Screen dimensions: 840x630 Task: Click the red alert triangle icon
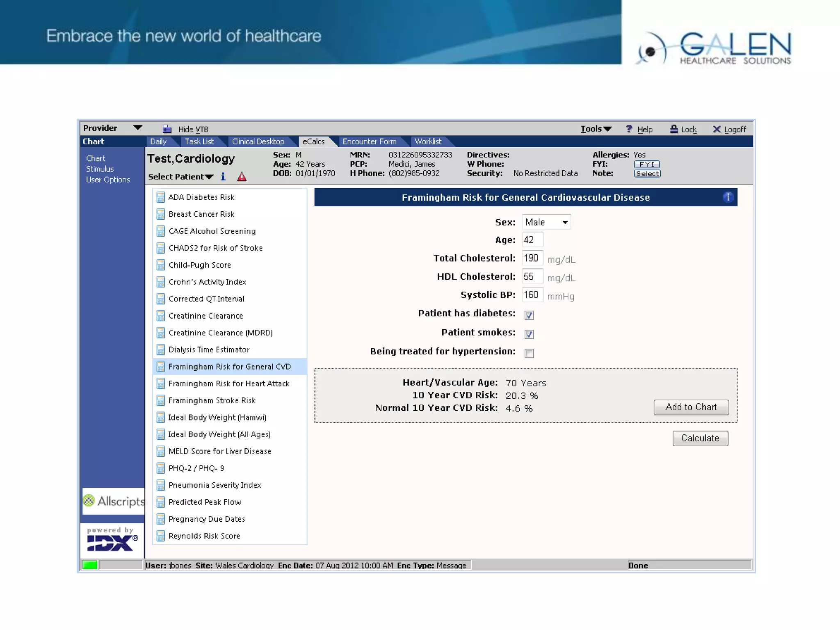[242, 177]
